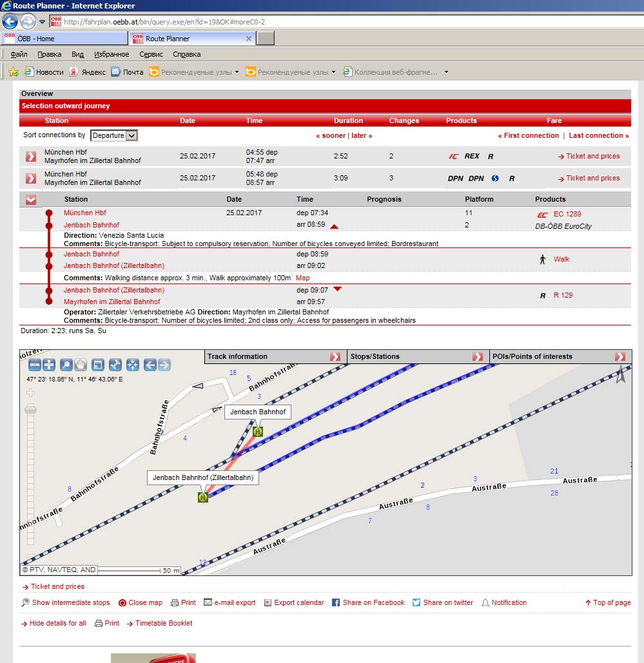The width and height of the screenshot is (644, 663).
Task: Click the Jenbach Bahnhof station marker on map
Action: 258,431
